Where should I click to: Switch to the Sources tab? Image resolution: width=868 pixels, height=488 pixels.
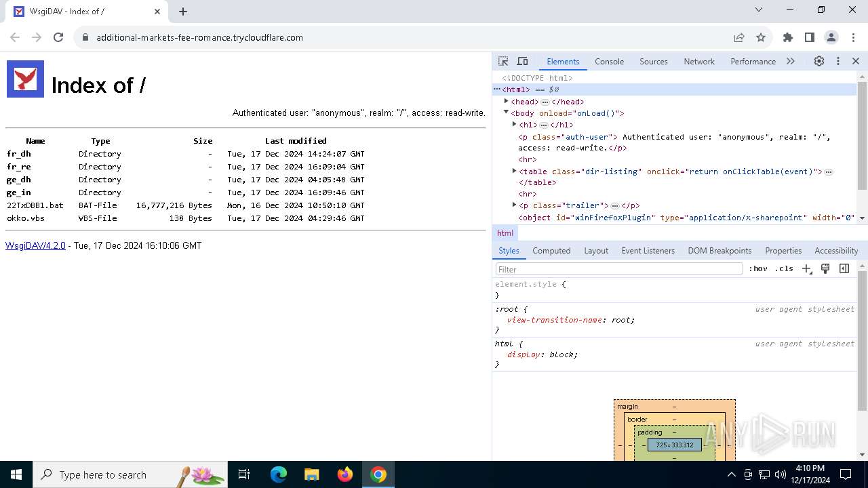(x=654, y=61)
